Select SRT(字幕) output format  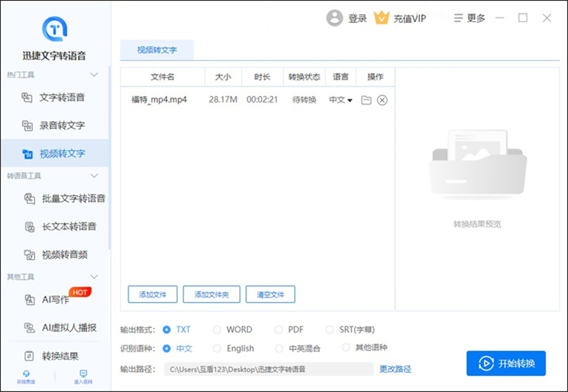tap(330, 330)
